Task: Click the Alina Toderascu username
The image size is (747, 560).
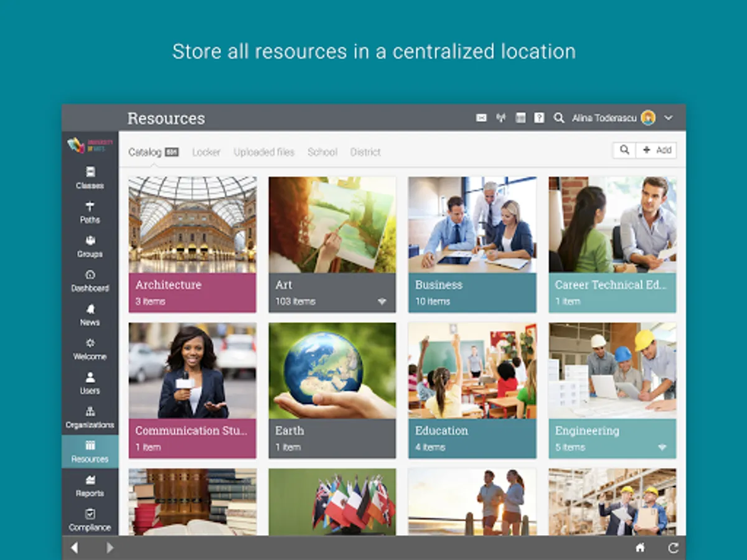Action: pyautogui.click(x=604, y=118)
